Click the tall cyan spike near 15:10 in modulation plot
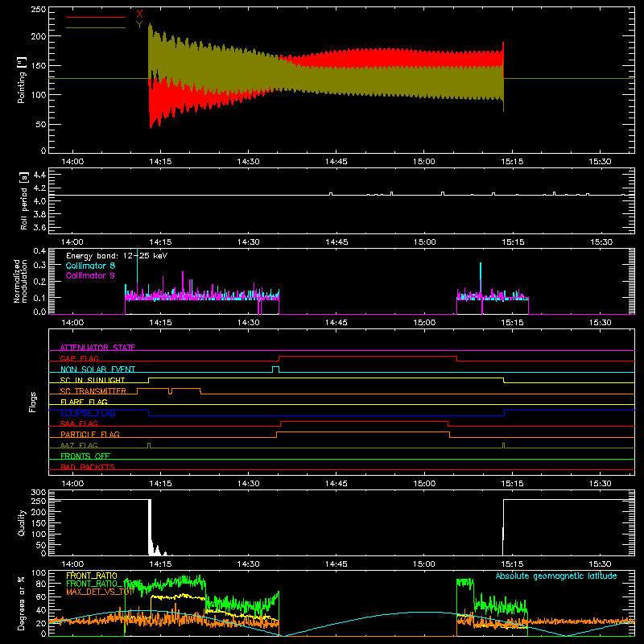Screen dimensions: 644x644 tap(481, 279)
